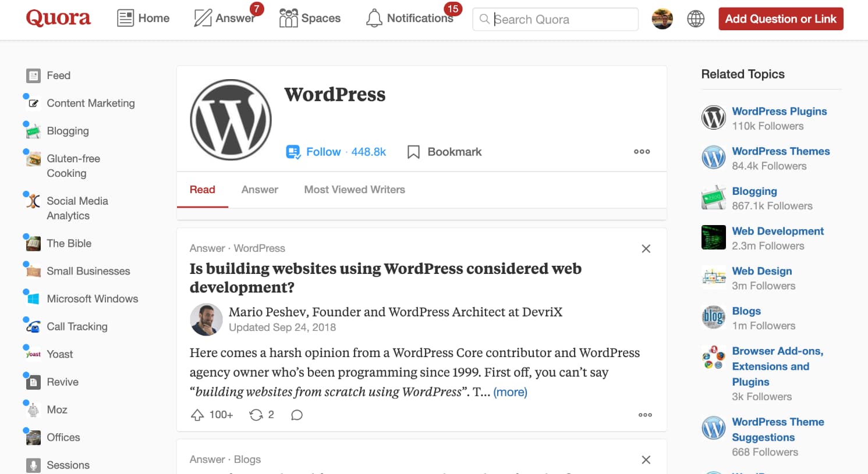Open comments on the web development answer

(x=296, y=415)
